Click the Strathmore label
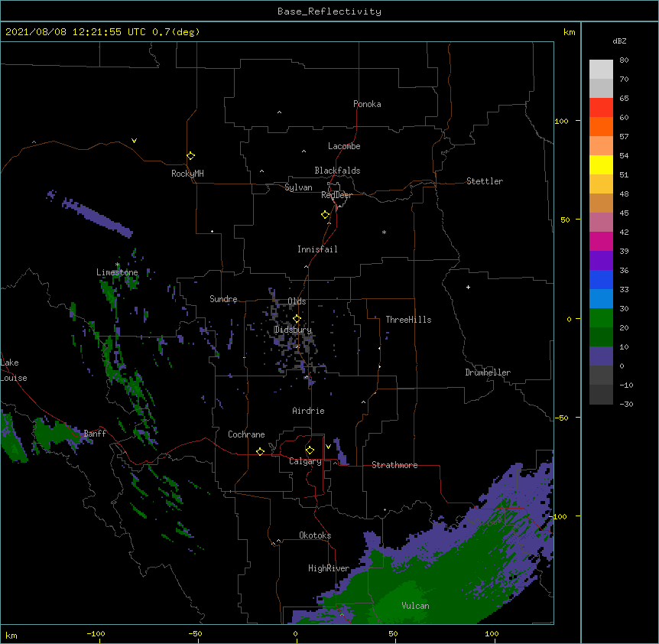Image resolution: width=659 pixels, height=644 pixels. point(394,465)
